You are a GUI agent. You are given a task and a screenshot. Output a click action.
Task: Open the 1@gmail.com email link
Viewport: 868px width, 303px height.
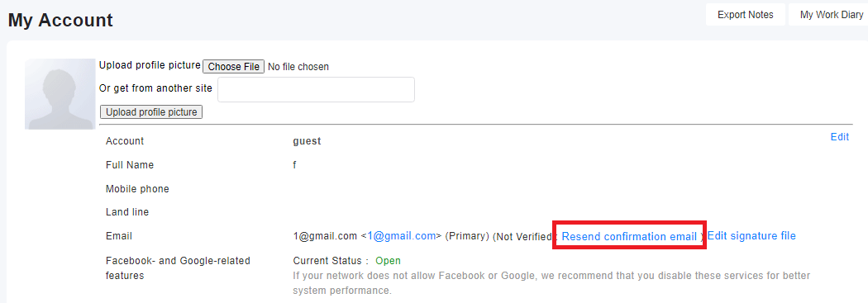pos(401,236)
